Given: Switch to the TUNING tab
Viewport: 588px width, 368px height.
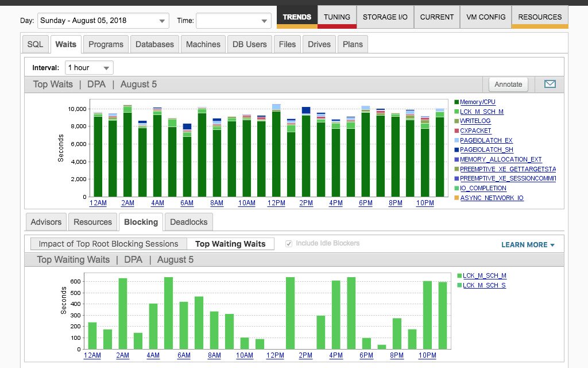Looking at the screenshot, I should tap(336, 17).
